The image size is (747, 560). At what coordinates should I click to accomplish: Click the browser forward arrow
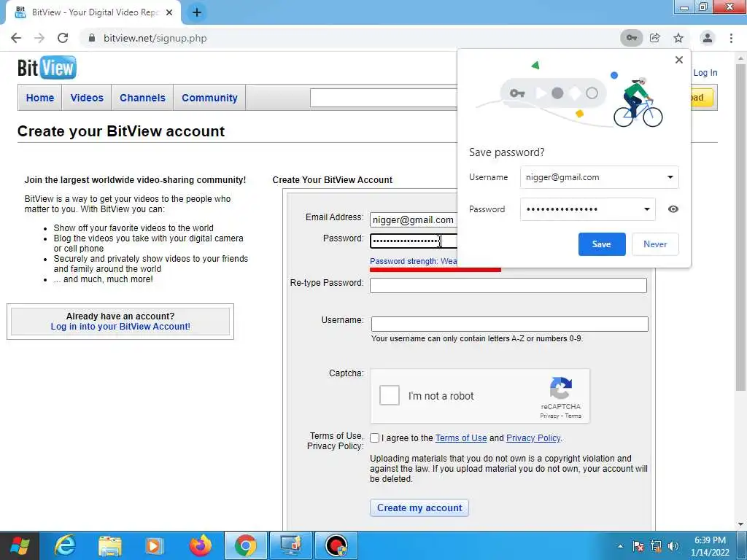39,38
